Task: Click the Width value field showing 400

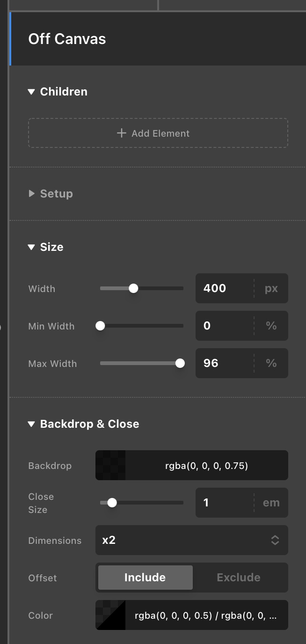Action: point(225,288)
